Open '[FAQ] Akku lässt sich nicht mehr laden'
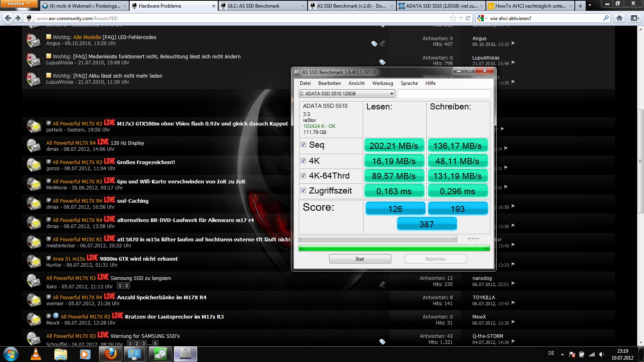 [x=118, y=76]
